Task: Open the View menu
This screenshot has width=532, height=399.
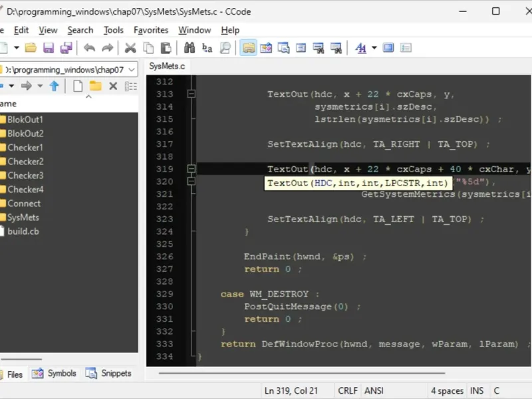Action: tap(48, 30)
